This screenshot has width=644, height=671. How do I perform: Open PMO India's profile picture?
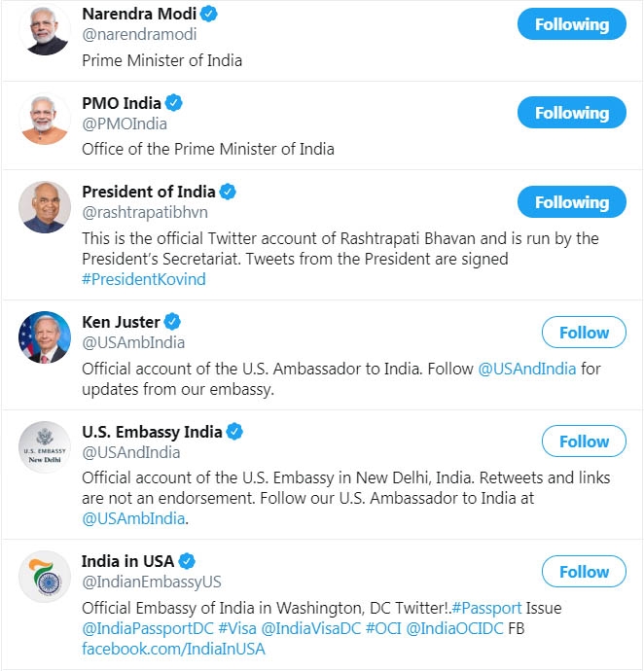pyautogui.click(x=45, y=120)
